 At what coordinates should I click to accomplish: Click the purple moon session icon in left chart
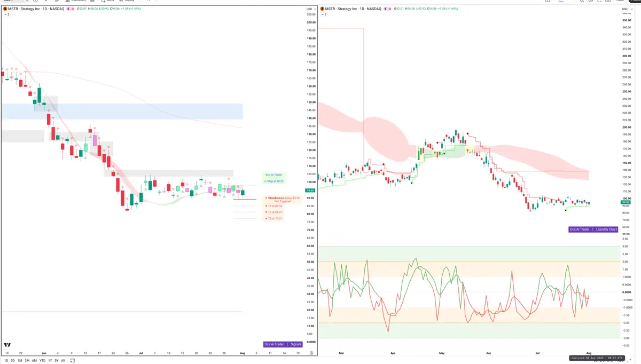coord(68,9)
